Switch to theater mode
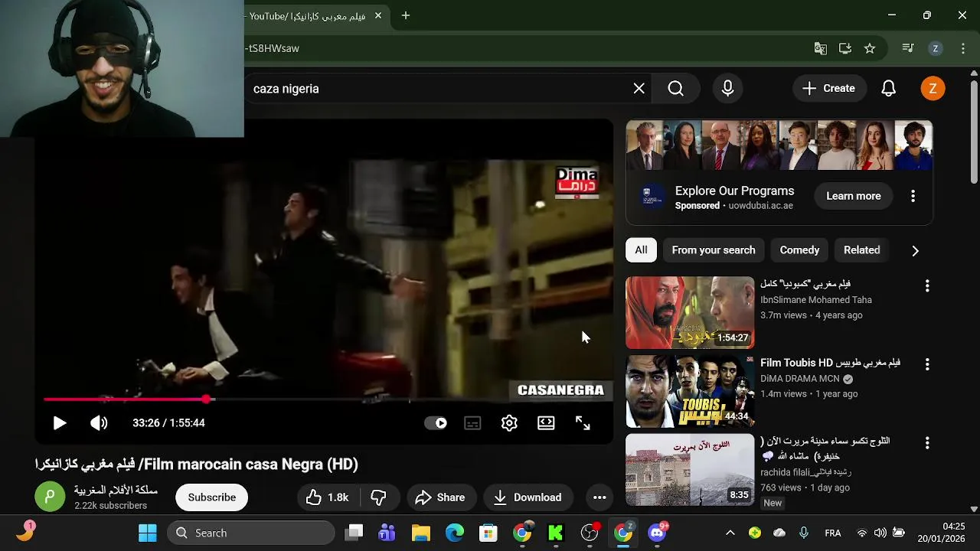This screenshot has height=551, width=980. coord(546,423)
